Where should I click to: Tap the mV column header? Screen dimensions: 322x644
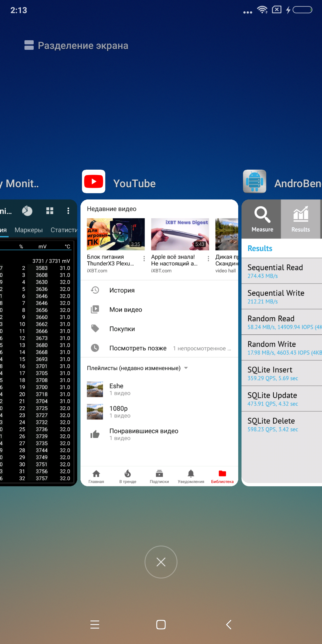pos(42,247)
